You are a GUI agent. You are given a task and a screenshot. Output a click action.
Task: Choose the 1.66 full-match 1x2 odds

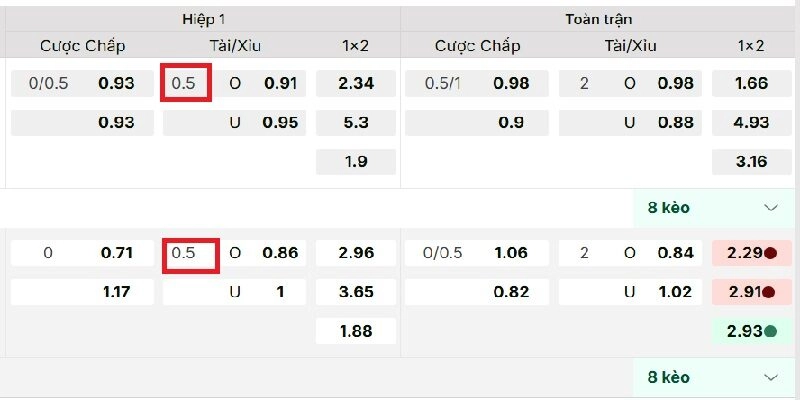(x=750, y=84)
